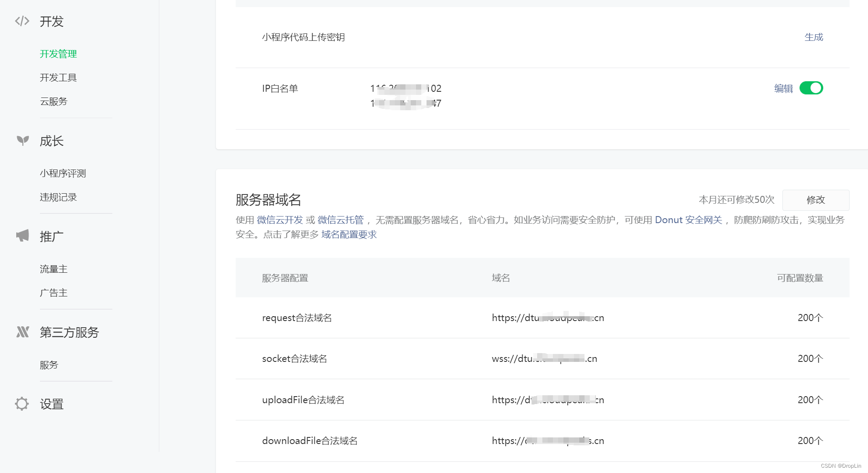Open the Donut 安全网关 link
Image resolution: width=868 pixels, height=473 pixels.
pos(689,220)
